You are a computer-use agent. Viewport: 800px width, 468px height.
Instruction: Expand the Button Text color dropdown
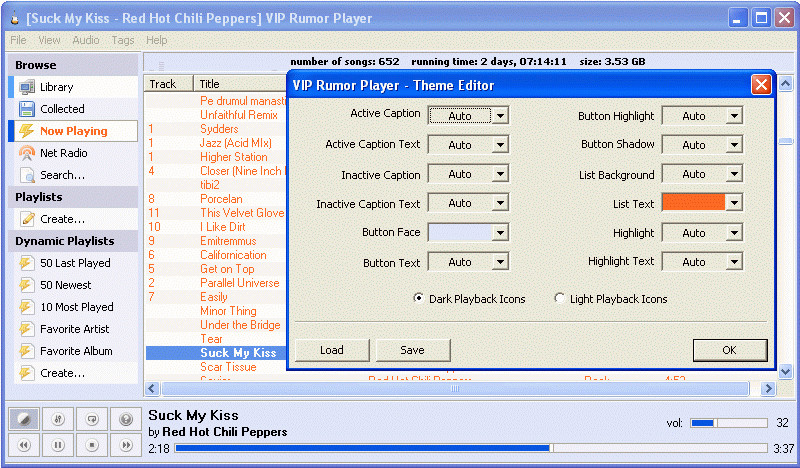pyautogui.click(x=500, y=262)
